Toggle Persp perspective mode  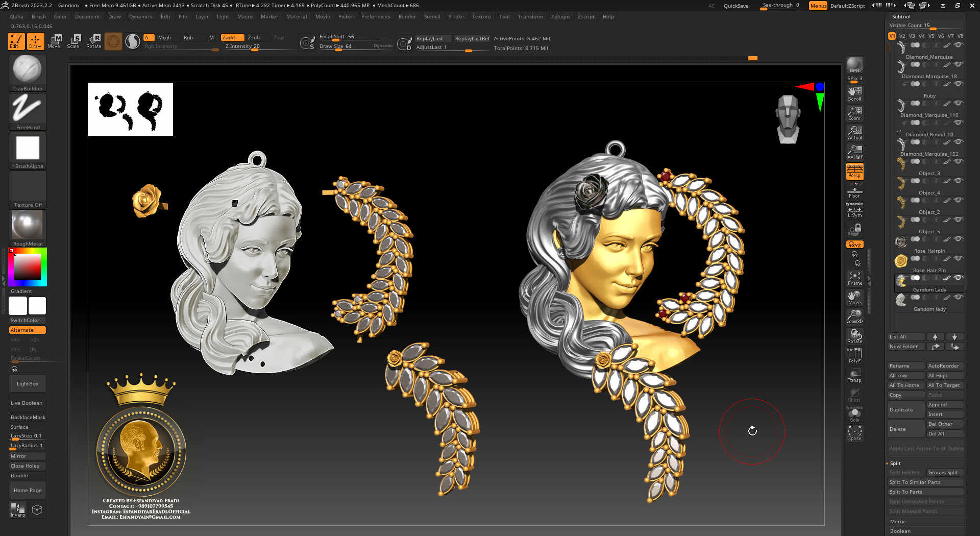tap(854, 171)
